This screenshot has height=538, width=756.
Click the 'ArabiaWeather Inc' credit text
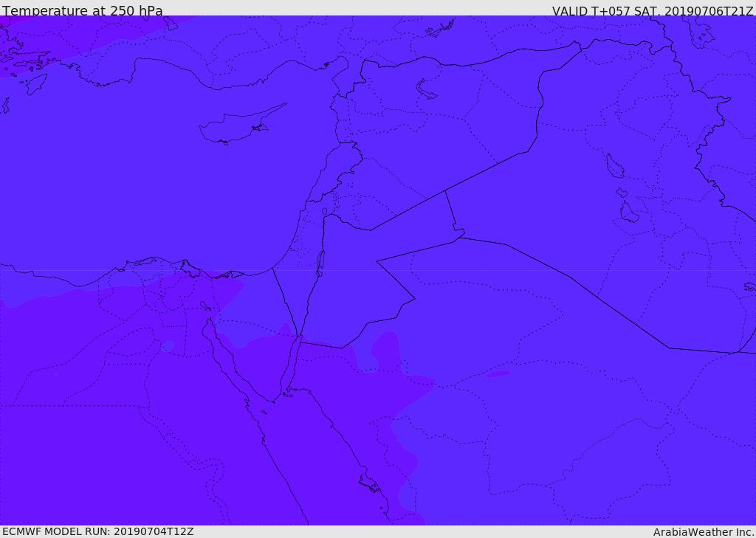[704, 532]
